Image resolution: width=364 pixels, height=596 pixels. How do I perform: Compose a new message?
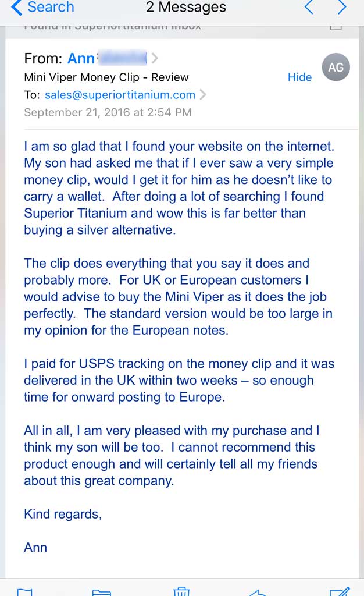[340, 591]
